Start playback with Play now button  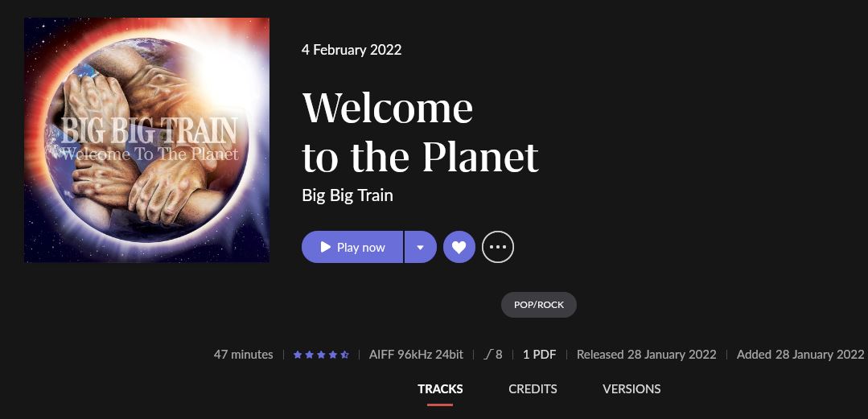tap(352, 247)
